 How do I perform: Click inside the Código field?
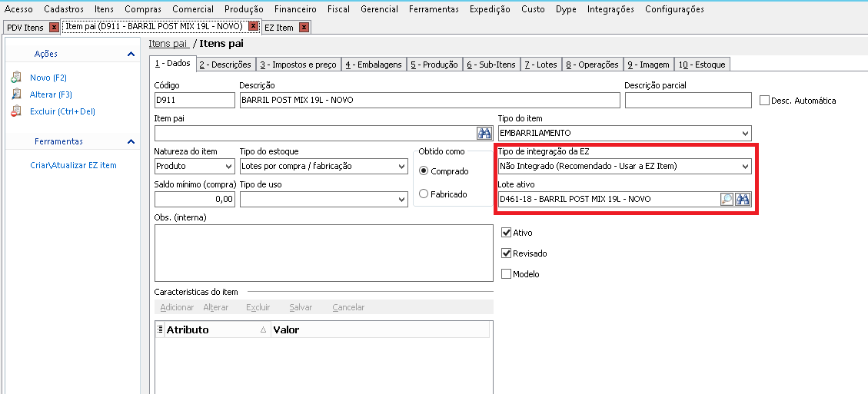195,100
